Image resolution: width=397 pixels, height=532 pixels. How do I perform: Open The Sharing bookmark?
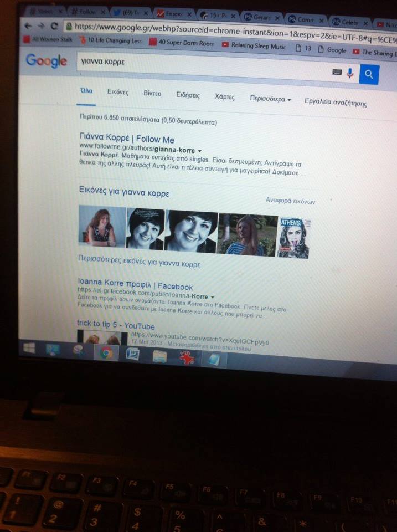375,52
